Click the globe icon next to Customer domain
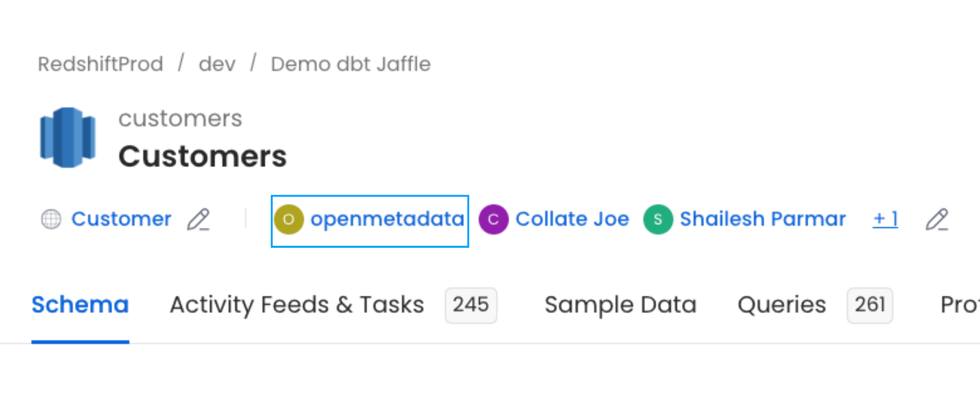The width and height of the screenshot is (980, 406). pyautogui.click(x=51, y=219)
